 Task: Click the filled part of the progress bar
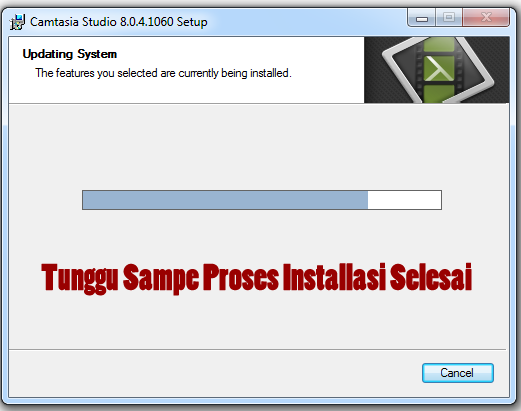point(225,200)
